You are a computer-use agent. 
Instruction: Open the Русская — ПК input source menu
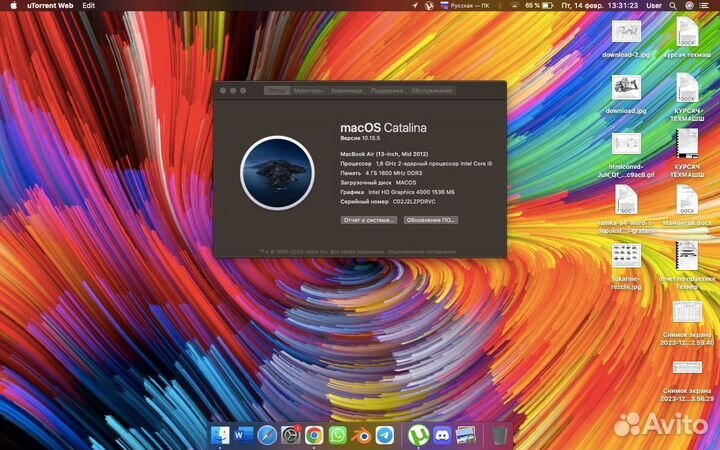[x=465, y=6]
